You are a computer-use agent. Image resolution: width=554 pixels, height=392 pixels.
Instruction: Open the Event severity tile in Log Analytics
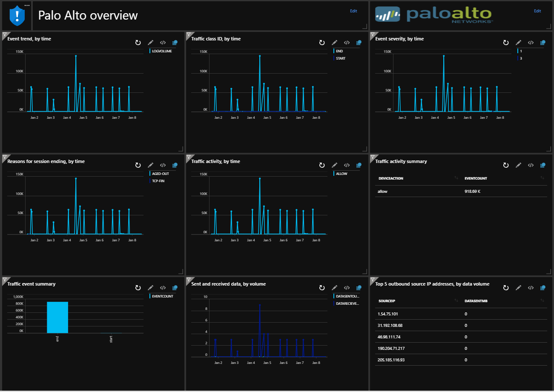543,43
